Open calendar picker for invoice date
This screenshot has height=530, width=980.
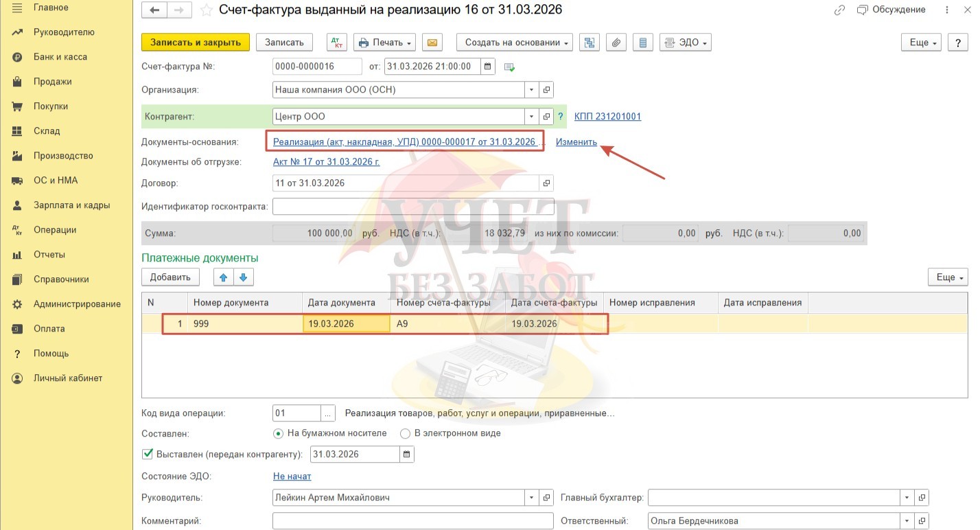[x=488, y=67]
